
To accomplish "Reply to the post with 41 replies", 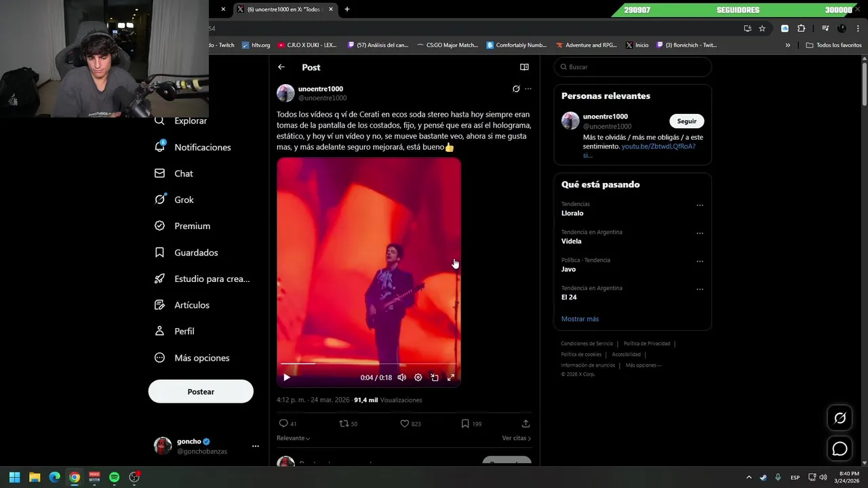I will pyautogui.click(x=288, y=424).
